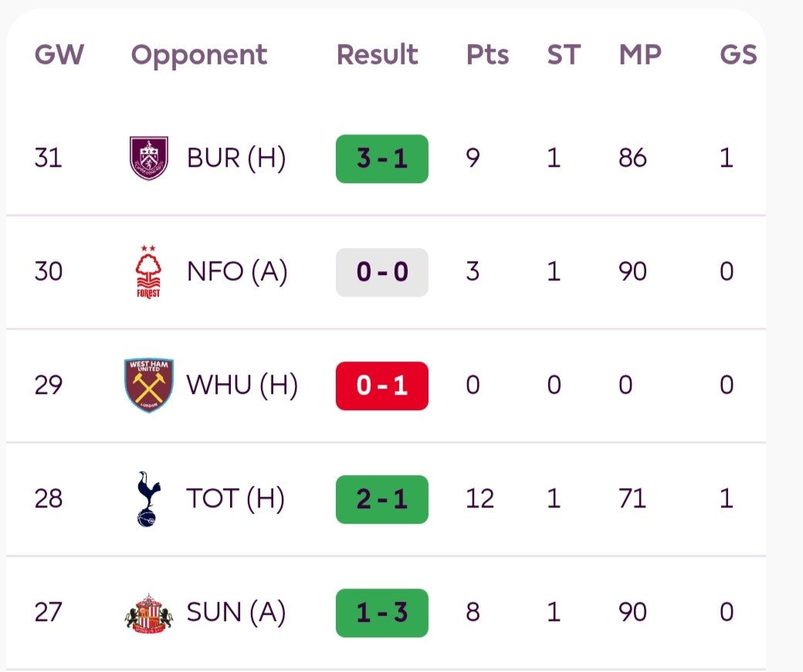
Task: Open the 1 - 3 result badge
Action: (x=381, y=613)
